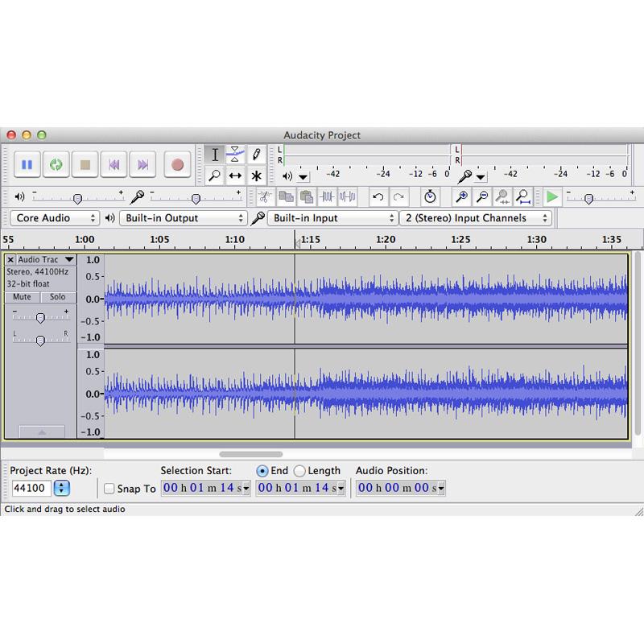The width and height of the screenshot is (644, 644).
Task: Start recording with the red Record button
Action: click(x=177, y=165)
